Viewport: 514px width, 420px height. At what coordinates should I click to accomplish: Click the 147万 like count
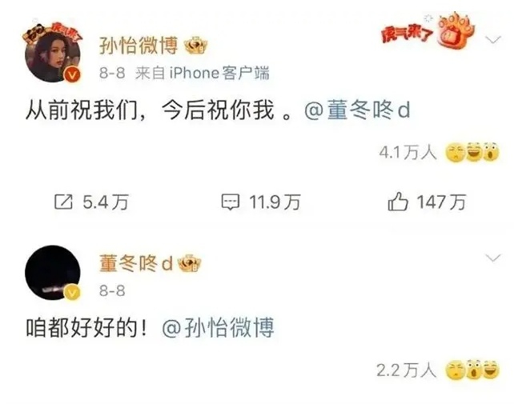(441, 202)
